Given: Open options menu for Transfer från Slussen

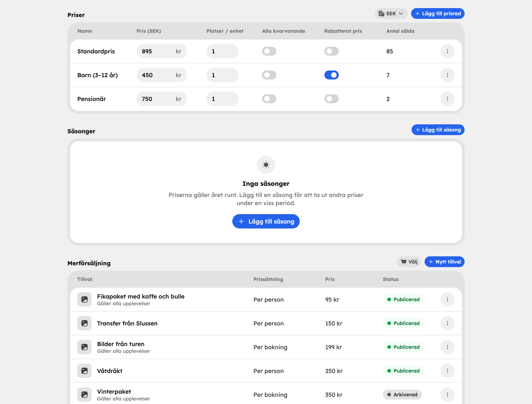Looking at the screenshot, I should (447, 323).
